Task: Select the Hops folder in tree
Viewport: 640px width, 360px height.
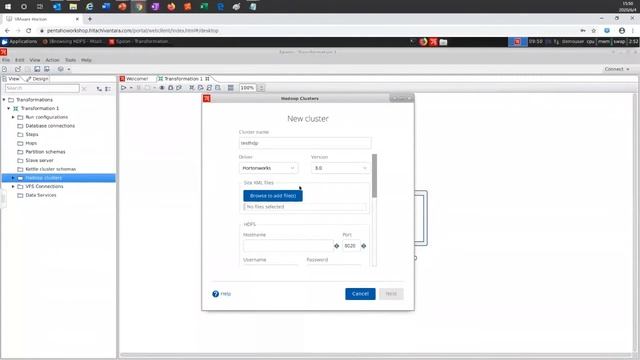Action: click(x=31, y=143)
